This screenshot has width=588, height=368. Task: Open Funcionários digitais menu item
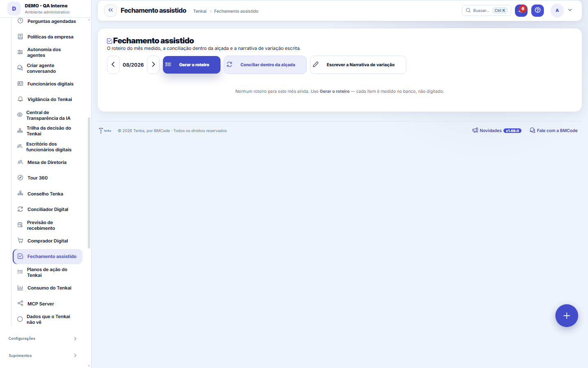pos(47,84)
